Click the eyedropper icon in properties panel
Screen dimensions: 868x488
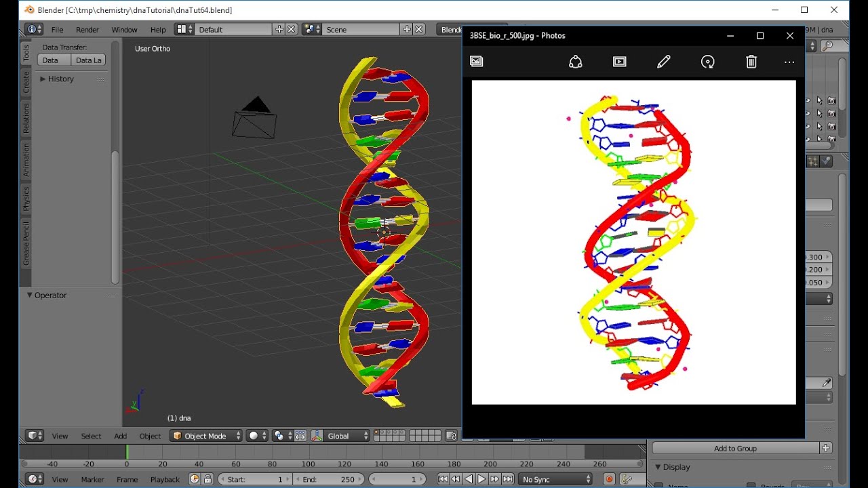827,384
